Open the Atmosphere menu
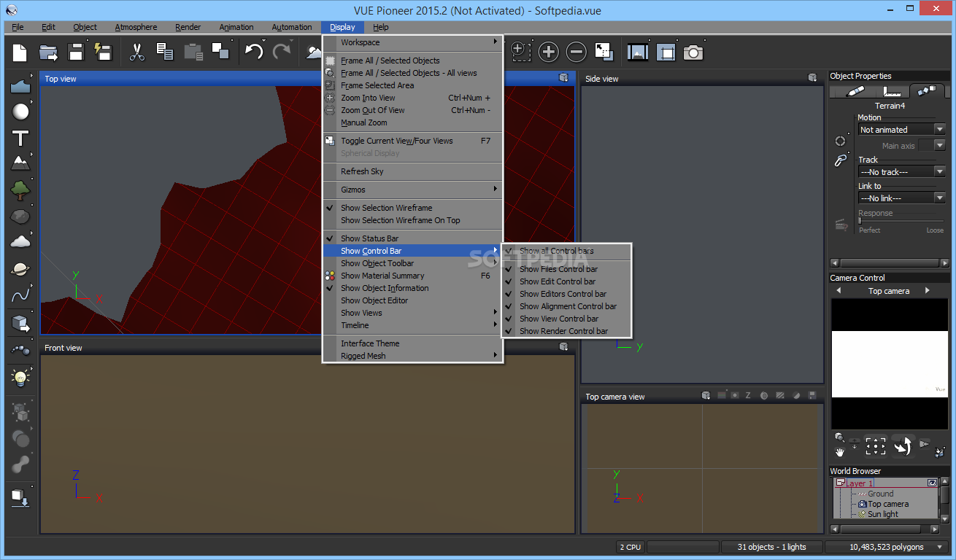Screen dimensions: 956x560 click(136, 27)
